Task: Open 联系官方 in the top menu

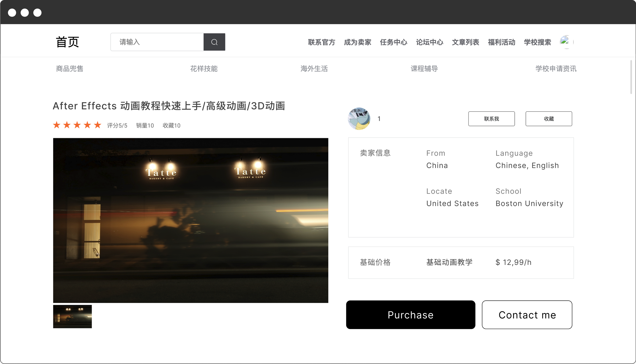Action: [321, 42]
